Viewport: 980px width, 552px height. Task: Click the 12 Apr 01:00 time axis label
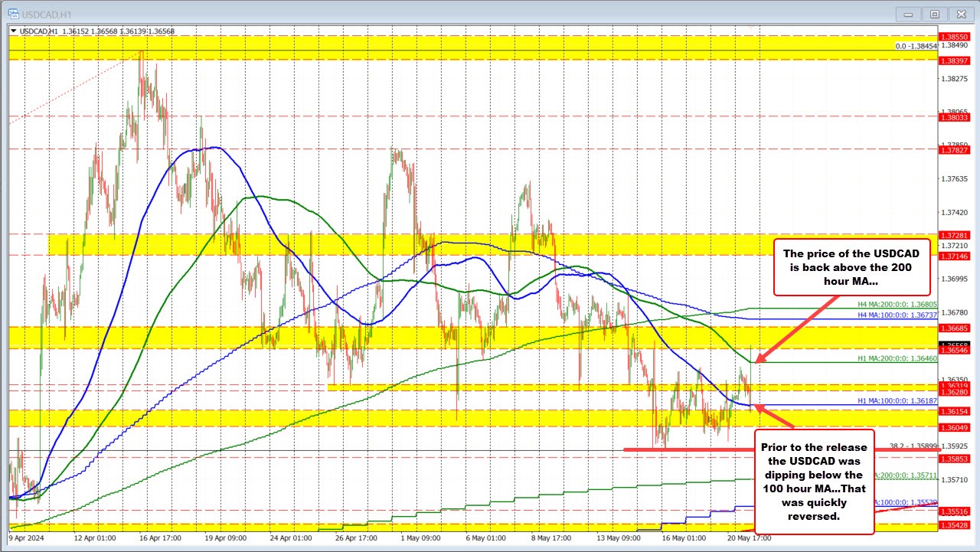click(96, 537)
